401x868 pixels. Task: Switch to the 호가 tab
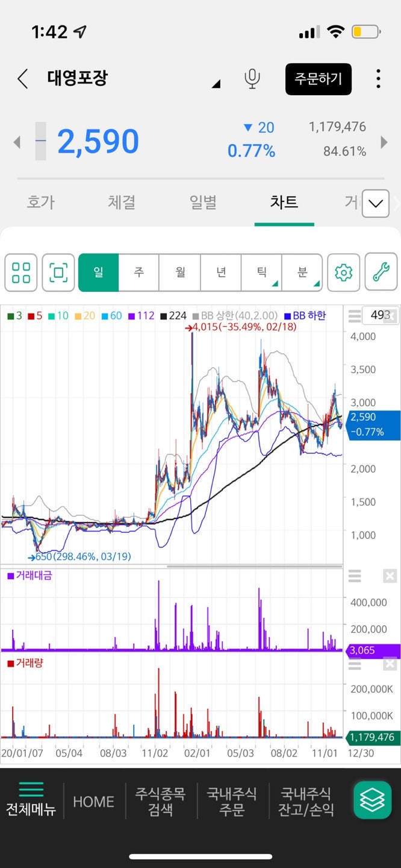point(40,202)
